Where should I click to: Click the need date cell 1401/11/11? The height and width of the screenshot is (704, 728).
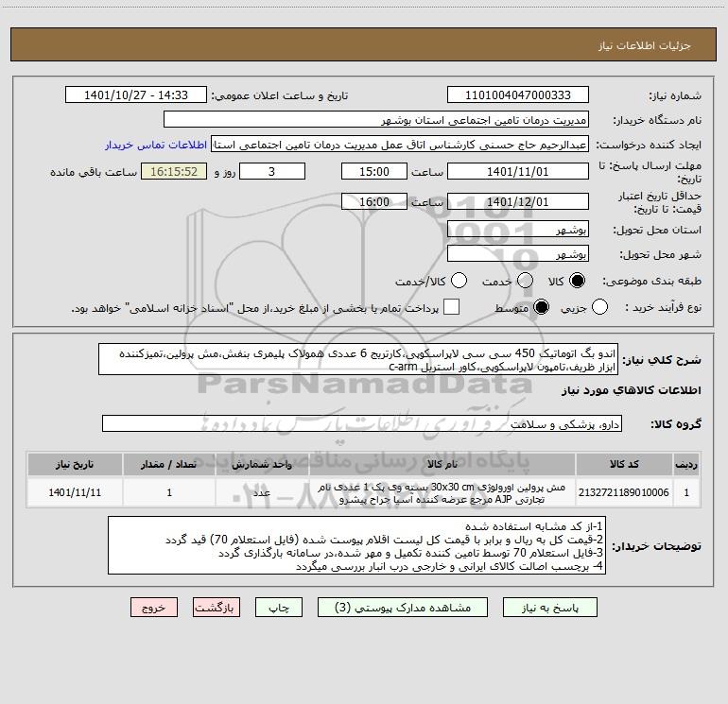pos(75,492)
